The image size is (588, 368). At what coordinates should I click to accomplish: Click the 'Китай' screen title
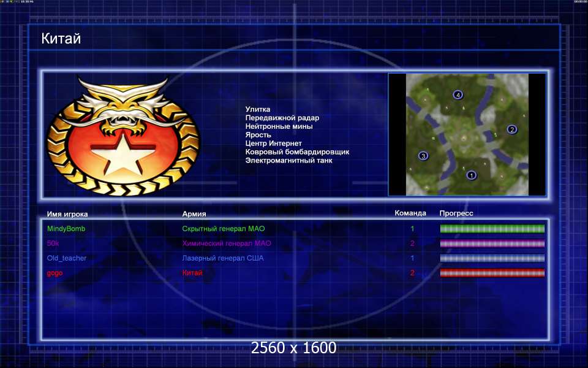[x=61, y=38]
